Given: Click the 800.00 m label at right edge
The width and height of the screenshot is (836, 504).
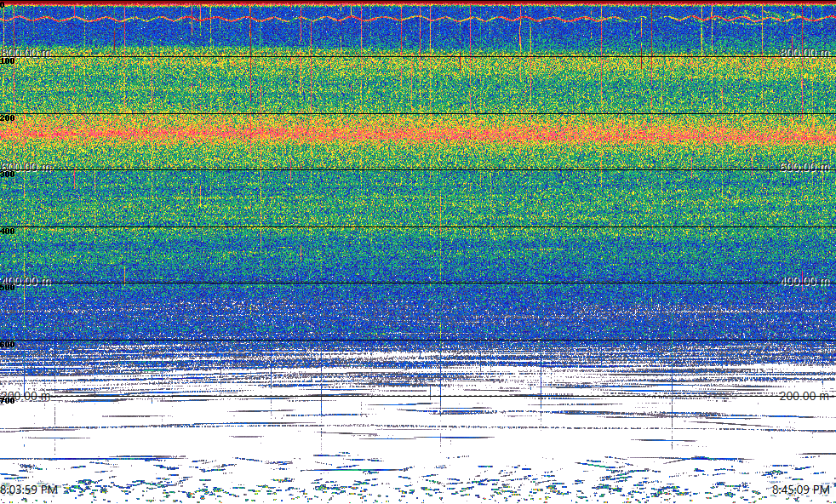Looking at the screenshot, I should click(805, 53).
